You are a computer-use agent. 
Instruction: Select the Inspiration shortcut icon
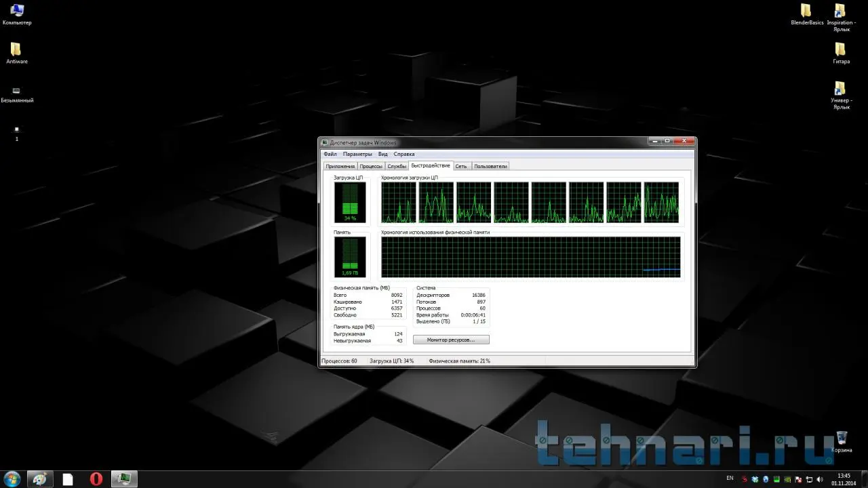pos(841,18)
